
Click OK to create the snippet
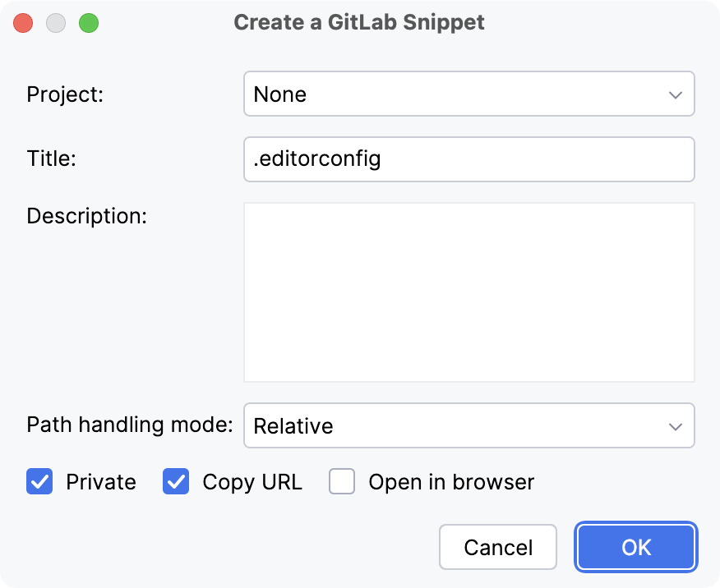(635, 547)
